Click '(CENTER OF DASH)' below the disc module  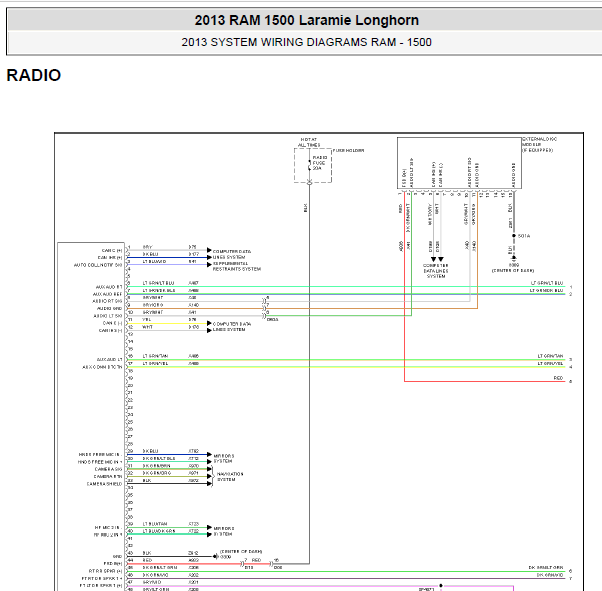[513, 270]
